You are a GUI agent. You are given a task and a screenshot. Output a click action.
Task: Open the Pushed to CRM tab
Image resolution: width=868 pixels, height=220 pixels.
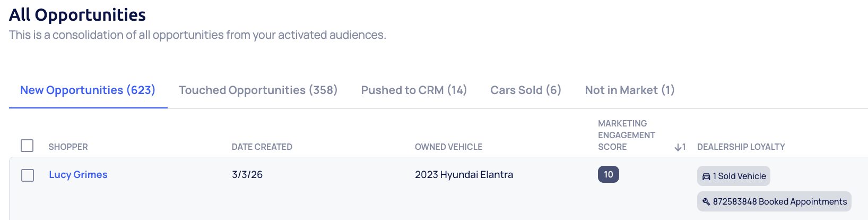pyautogui.click(x=414, y=90)
